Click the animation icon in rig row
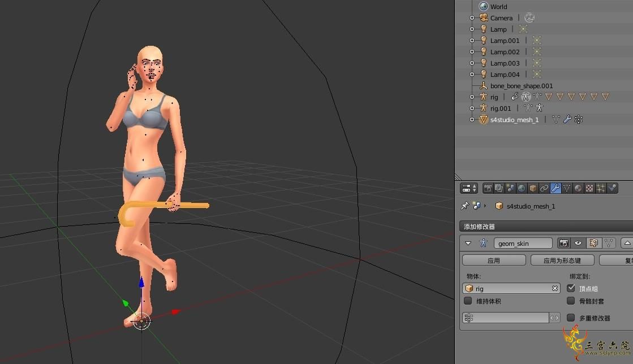 pos(514,97)
